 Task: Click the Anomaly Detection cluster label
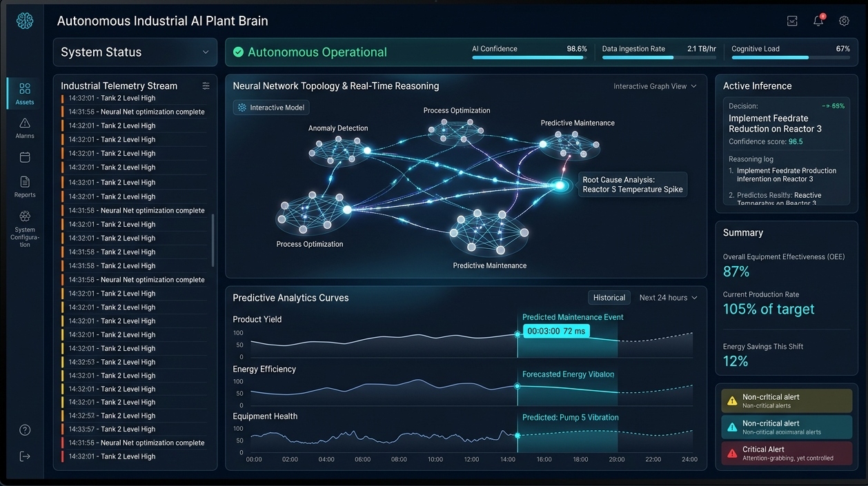(x=338, y=128)
